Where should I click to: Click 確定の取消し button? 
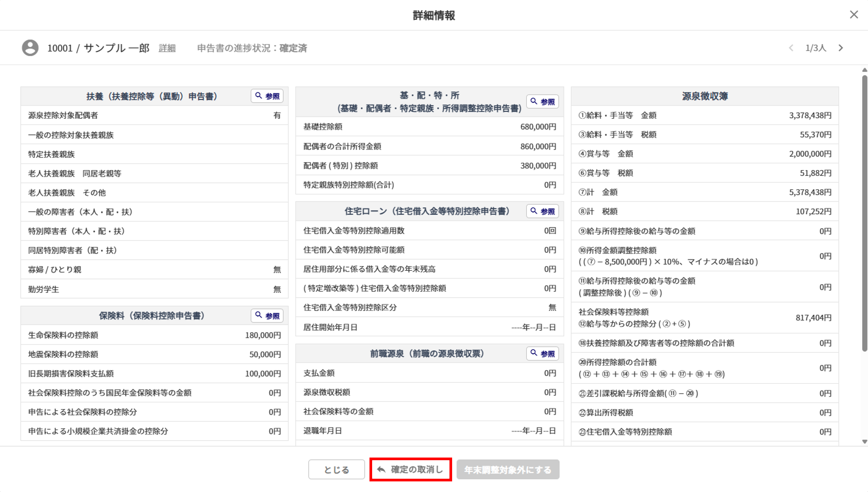pos(411,469)
